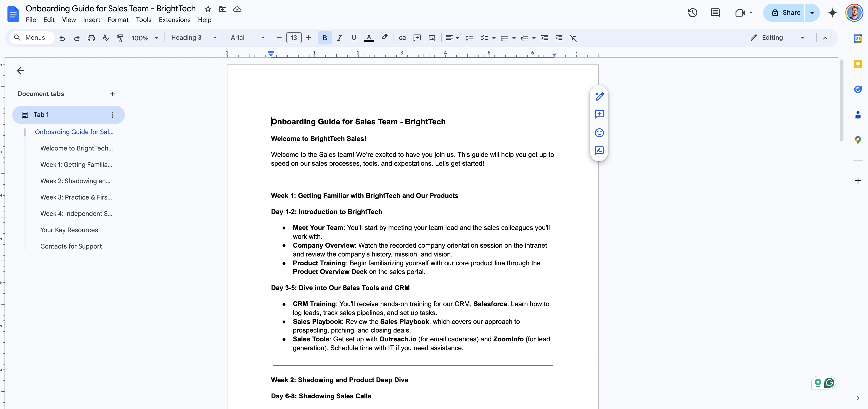Open the spelling and grammar check icon

click(105, 38)
